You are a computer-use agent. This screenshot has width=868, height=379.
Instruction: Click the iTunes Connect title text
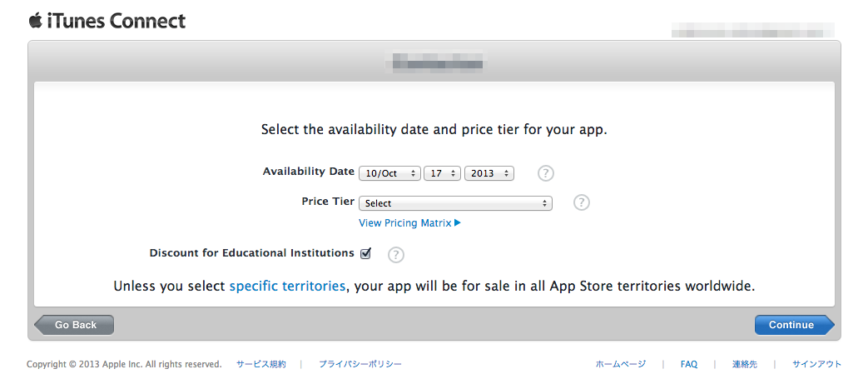point(116,21)
